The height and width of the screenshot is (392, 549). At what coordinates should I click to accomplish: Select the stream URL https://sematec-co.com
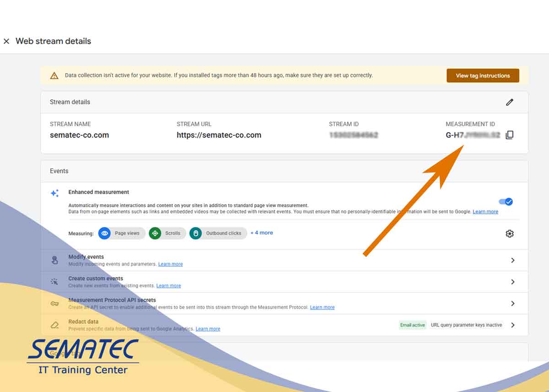click(x=219, y=135)
